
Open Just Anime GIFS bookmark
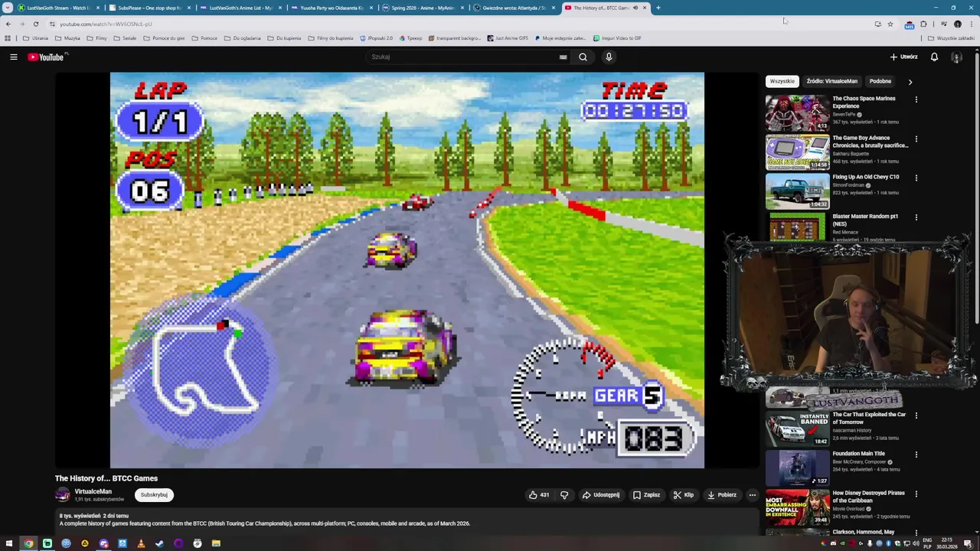[x=507, y=37]
